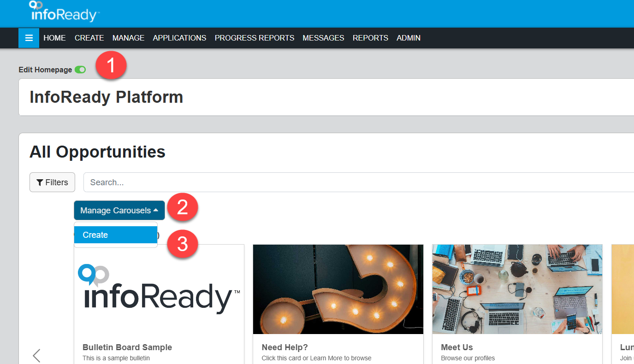Screen dimensions: 634x364
Task: Go to PROGRESS REPORTS
Action: click(255, 38)
